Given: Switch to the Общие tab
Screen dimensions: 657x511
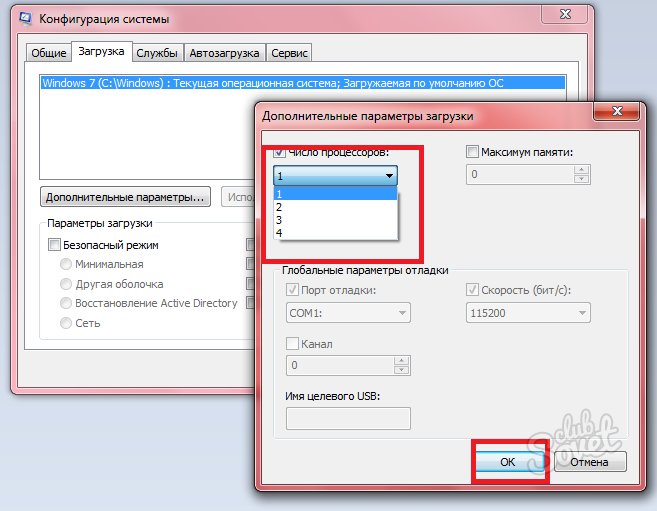Looking at the screenshot, I should 48,53.
